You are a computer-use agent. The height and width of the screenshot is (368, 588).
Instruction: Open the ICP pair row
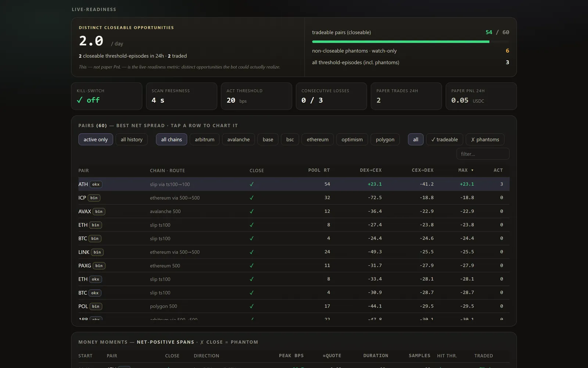(x=294, y=198)
